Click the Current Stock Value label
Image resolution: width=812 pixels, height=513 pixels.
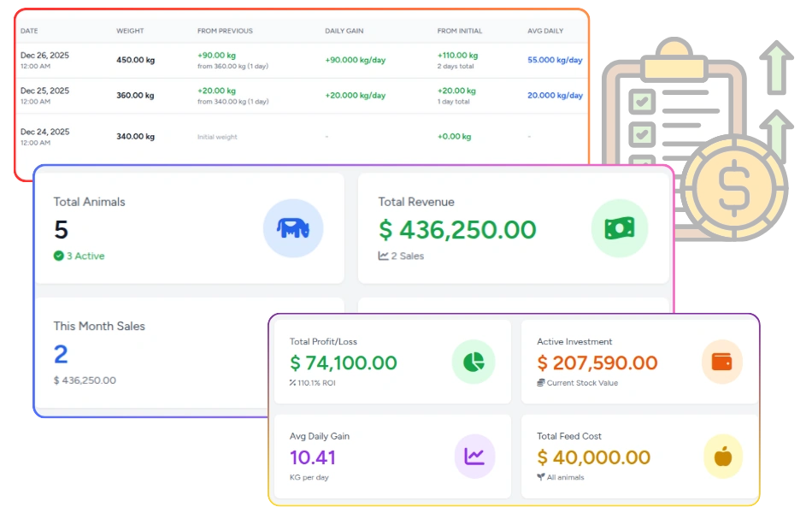pos(582,383)
